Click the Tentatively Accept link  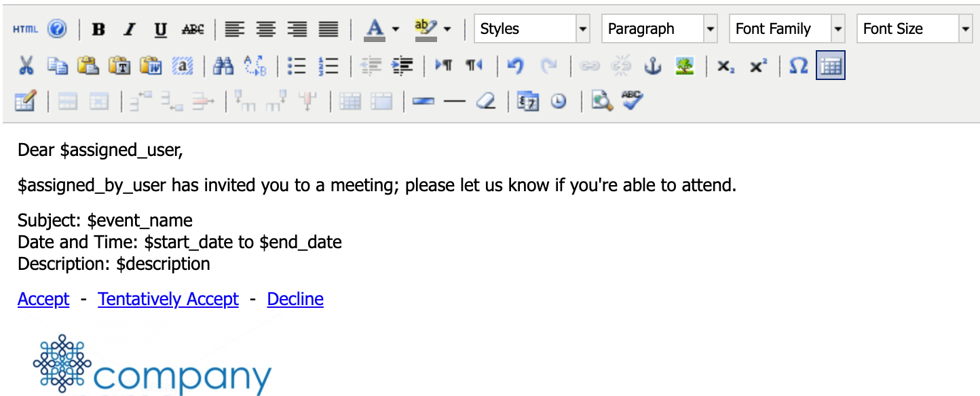pos(168,299)
